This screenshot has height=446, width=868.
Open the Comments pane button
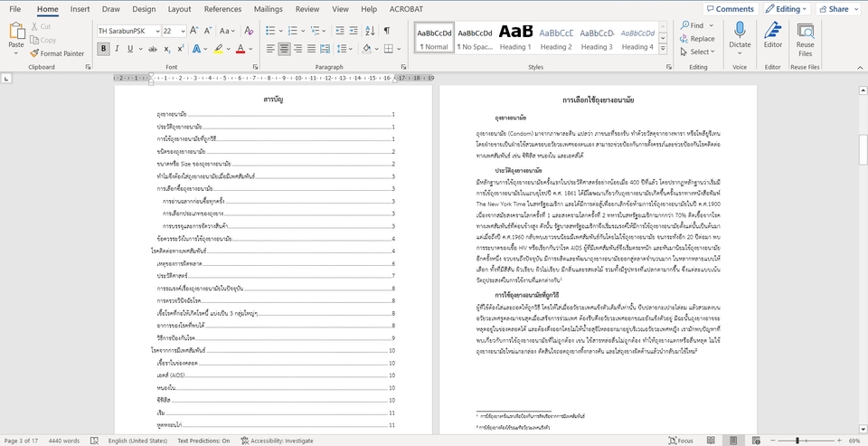tap(731, 9)
